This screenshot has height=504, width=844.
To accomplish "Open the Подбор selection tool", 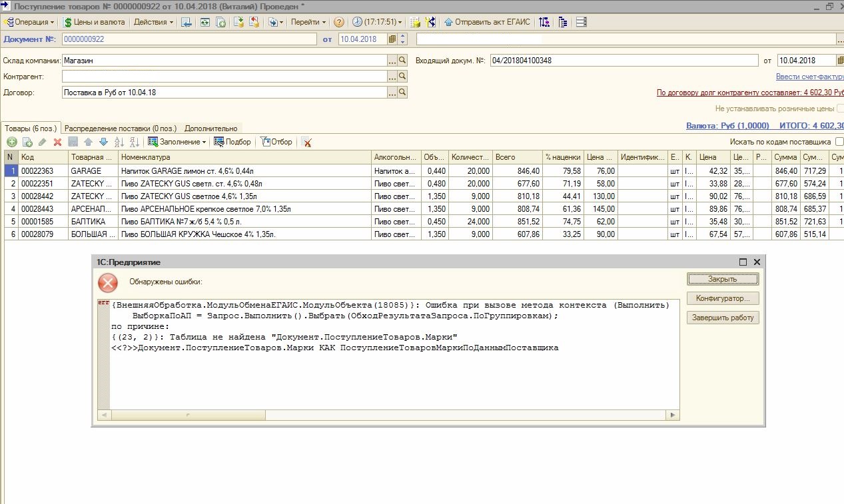I will coord(232,142).
